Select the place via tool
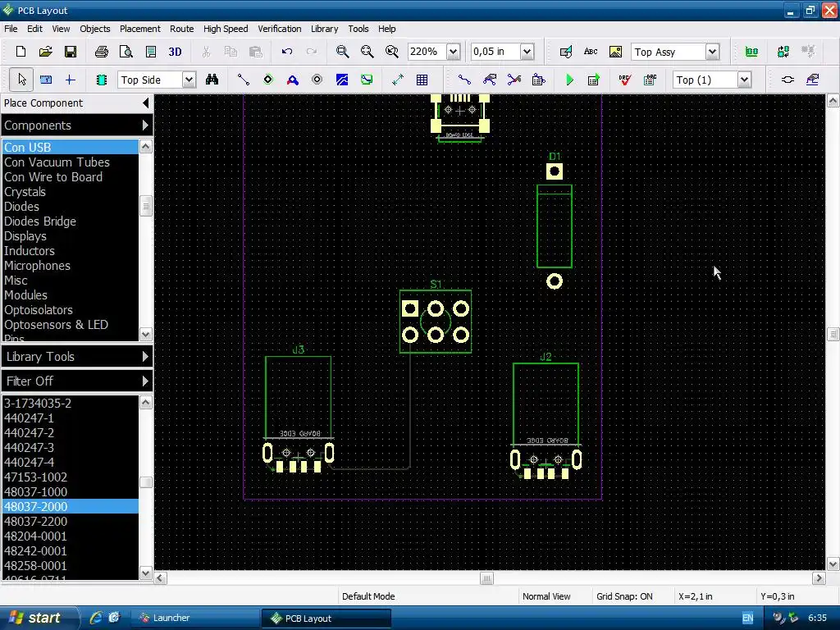 [317, 80]
